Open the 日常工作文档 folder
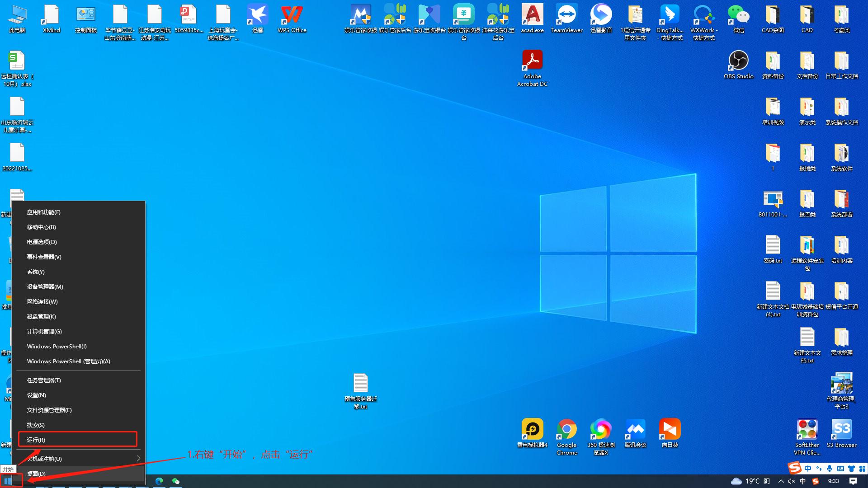The width and height of the screenshot is (868, 488). coord(842,65)
